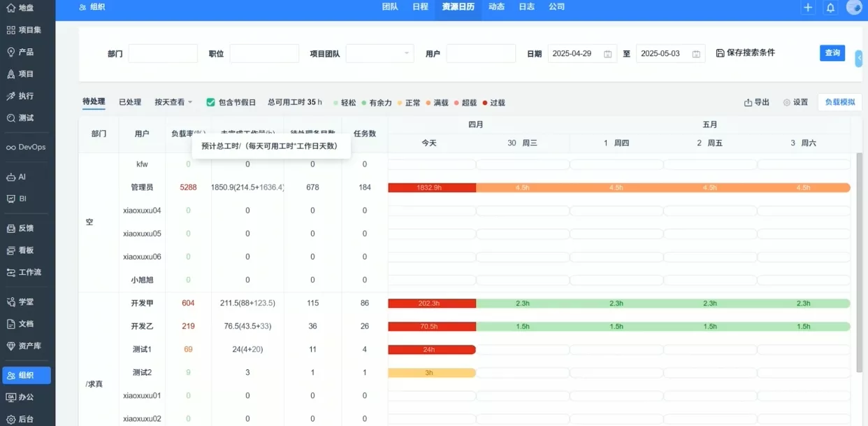Screen dimensions: 868x426
Task: Click the 管理员 red workload bar
Action: click(432, 187)
